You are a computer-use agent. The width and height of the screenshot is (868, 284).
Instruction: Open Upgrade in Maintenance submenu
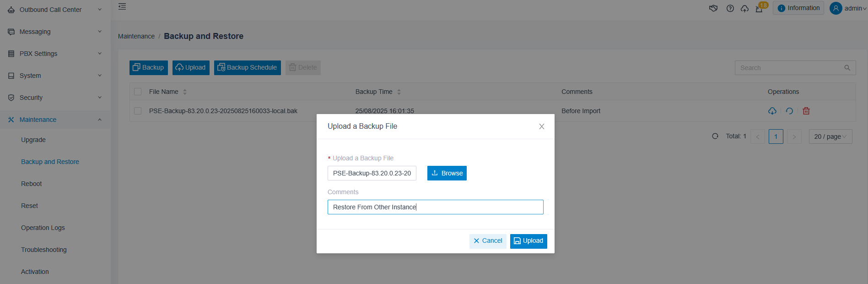[x=33, y=140]
